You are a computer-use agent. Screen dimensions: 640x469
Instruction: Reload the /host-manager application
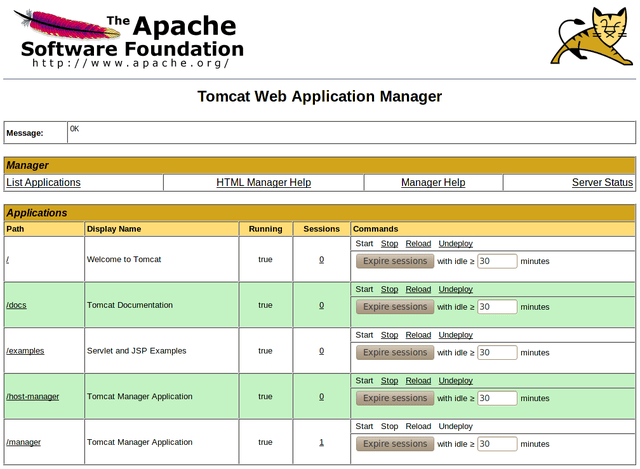point(418,381)
